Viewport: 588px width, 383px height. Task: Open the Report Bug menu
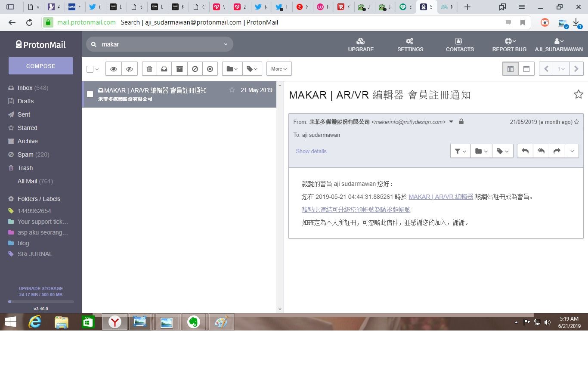pos(509,44)
